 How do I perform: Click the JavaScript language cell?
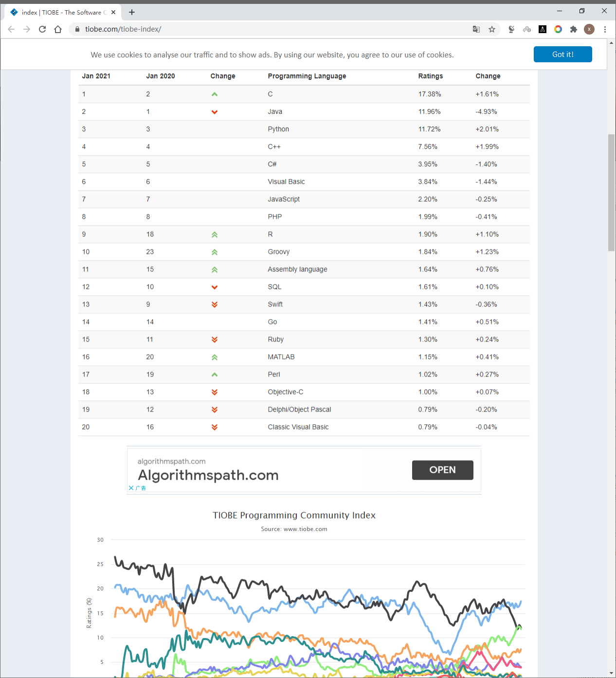pos(284,199)
